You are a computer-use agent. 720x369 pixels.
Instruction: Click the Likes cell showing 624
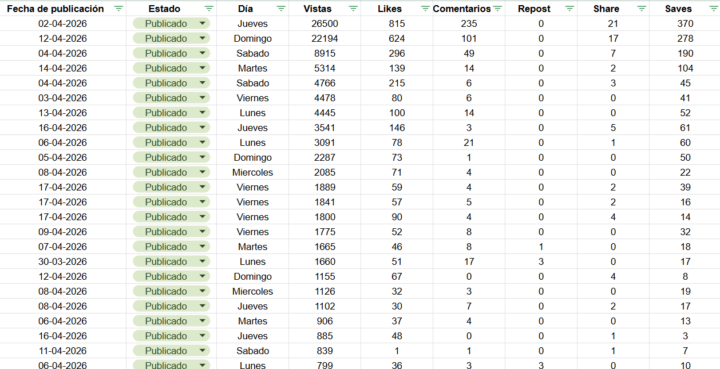397,39
